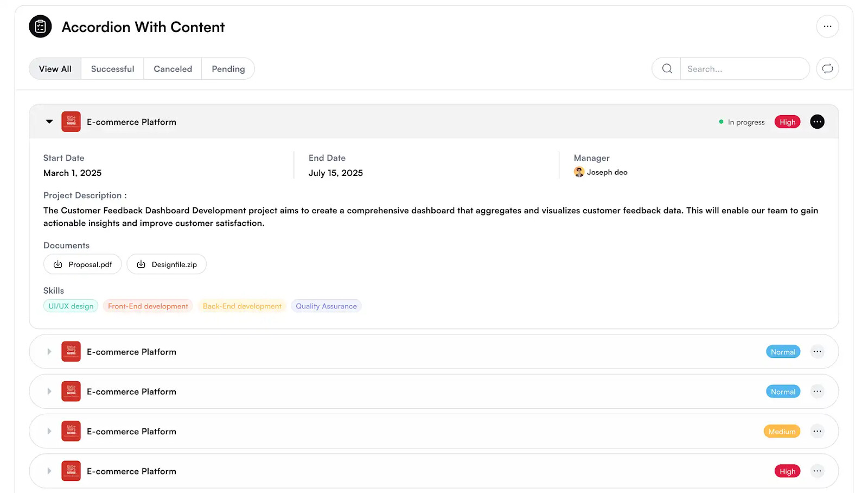Switch to the Successful tab
Viewport: 868px width, 493px height.
[112, 69]
